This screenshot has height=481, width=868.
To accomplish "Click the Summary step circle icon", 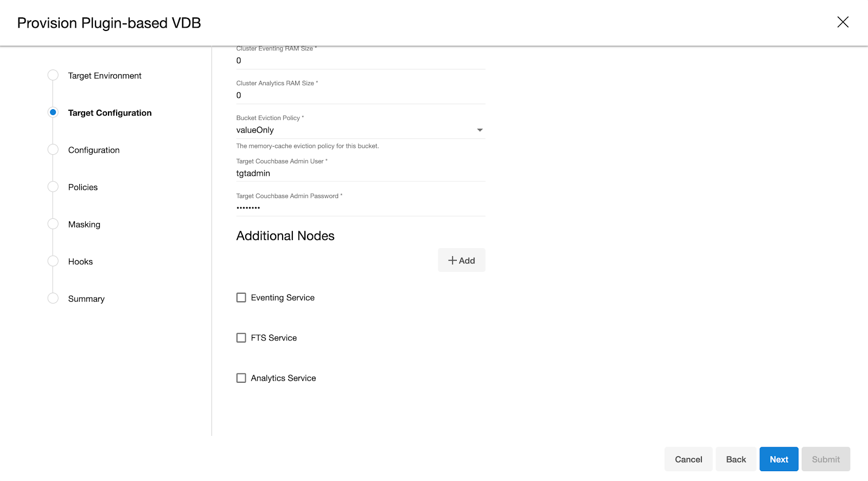I will [53, 299].
